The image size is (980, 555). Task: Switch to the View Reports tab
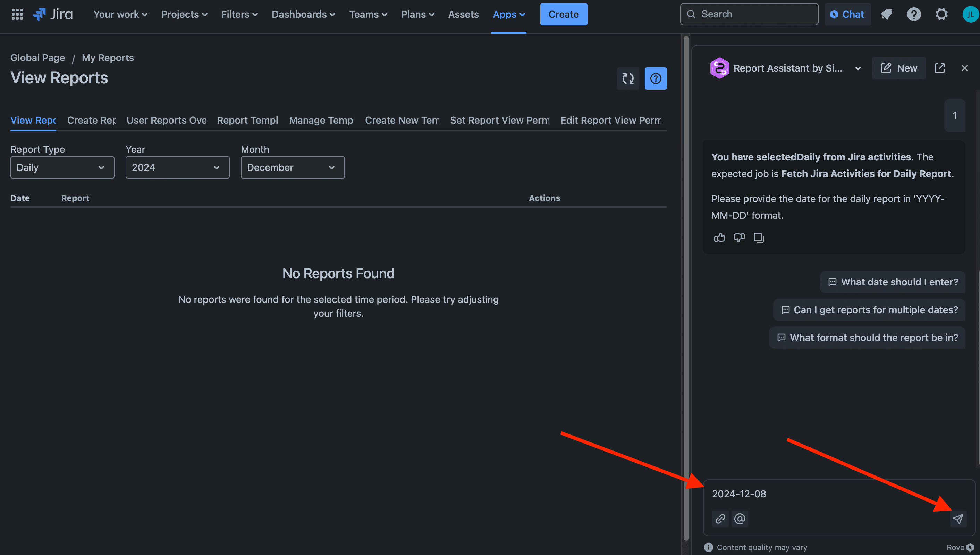pos(33,120)
